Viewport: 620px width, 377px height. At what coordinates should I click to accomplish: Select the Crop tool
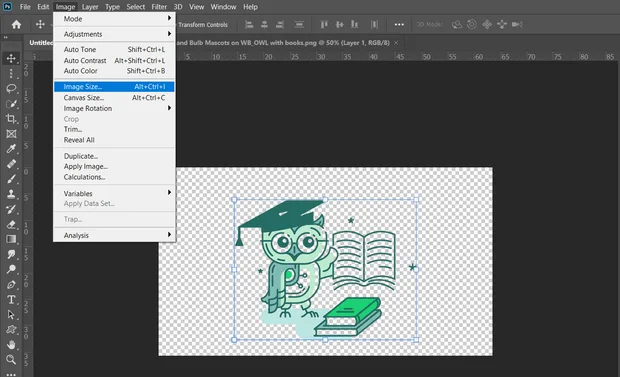coord(11,119)
